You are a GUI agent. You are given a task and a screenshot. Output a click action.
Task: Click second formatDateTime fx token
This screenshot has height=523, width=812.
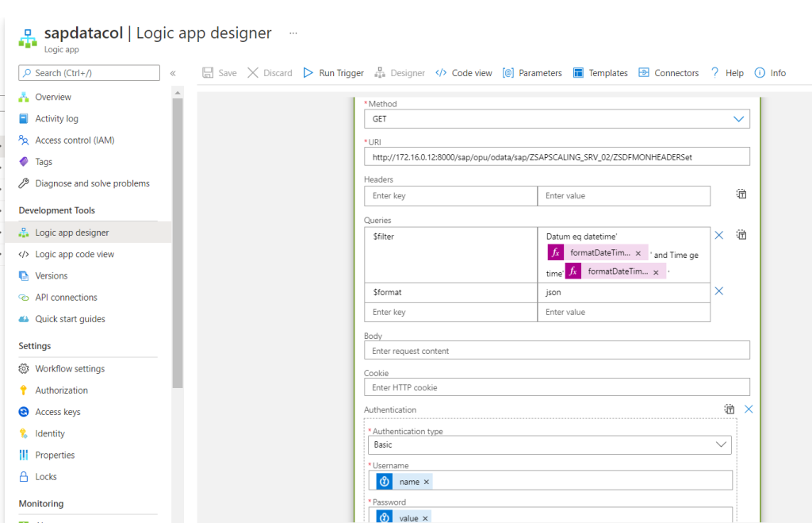(x=615, y=271)
